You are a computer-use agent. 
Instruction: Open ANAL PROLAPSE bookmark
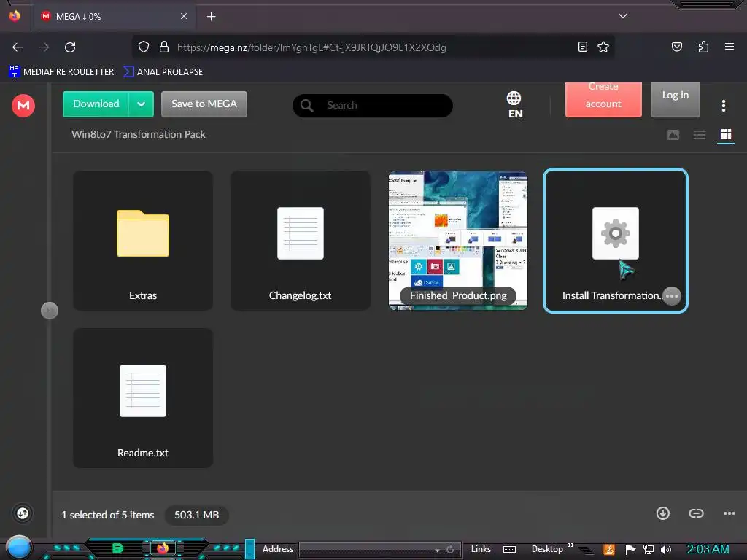[163, 72]
